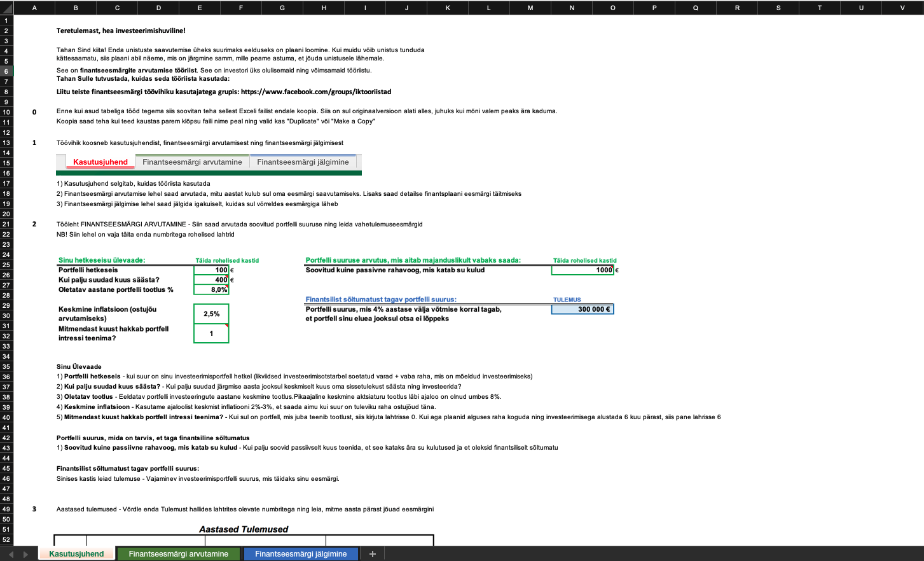
Task: Click the expected return cell showing 8,0%
Action: click(211, 289)
